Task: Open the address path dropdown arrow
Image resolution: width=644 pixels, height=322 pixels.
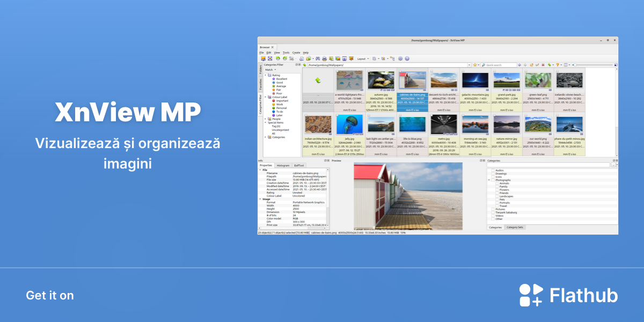Action: point(470,65)
